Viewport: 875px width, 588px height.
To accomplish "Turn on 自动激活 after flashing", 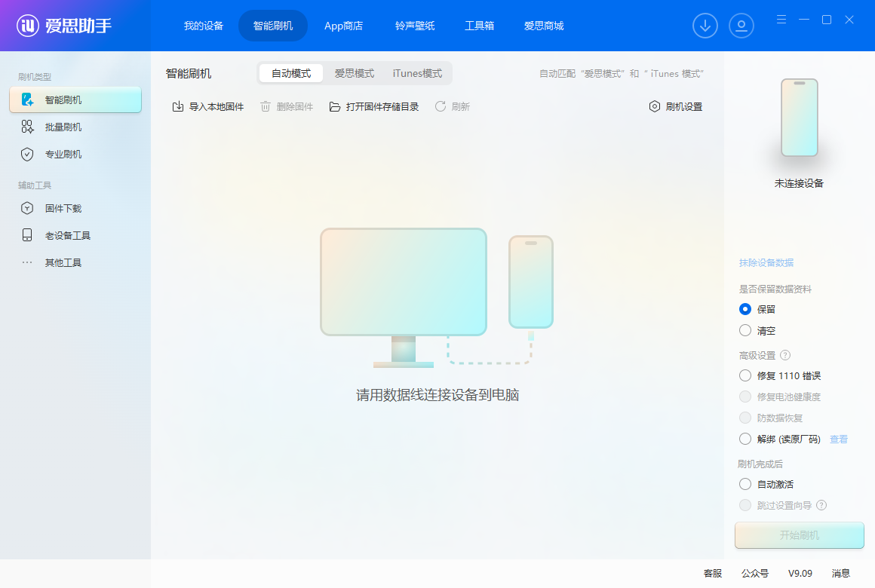I will tap(745, 484).
